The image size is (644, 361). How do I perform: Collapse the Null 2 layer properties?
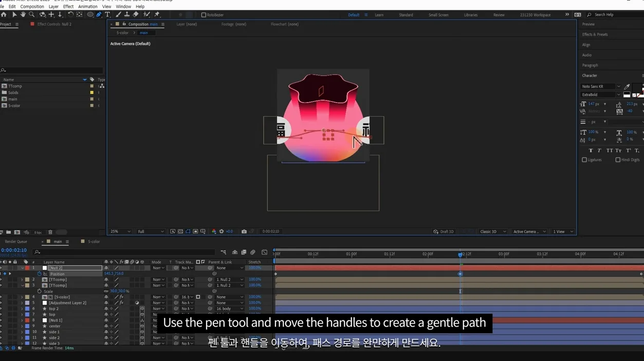[22, 268]
